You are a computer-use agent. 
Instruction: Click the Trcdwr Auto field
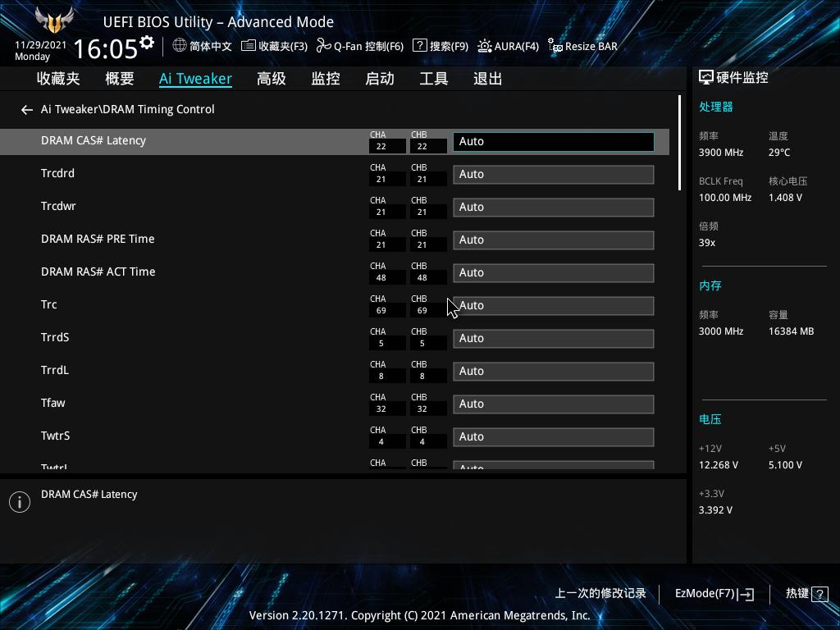pyautogui.click(x=554, y=208)
